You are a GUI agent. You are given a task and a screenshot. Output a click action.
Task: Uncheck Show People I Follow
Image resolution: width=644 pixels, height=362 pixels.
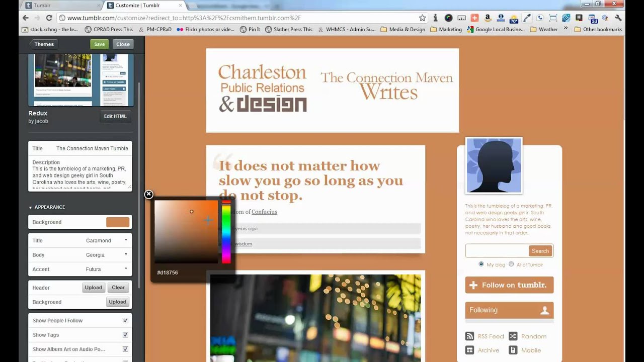125,320
